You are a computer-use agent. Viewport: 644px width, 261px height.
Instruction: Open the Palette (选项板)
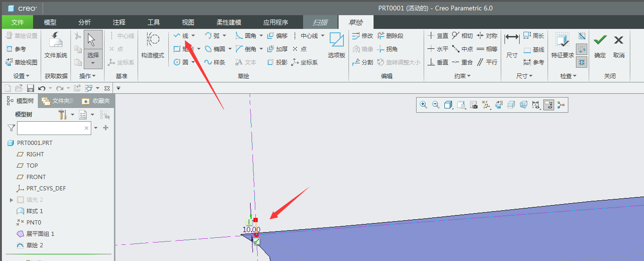point(337,45)
